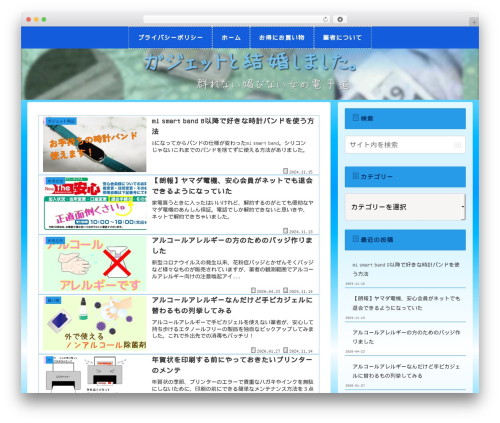Click the date icon of mi smart band post
This screenshot has width=500, height=423.
(285, 171)
